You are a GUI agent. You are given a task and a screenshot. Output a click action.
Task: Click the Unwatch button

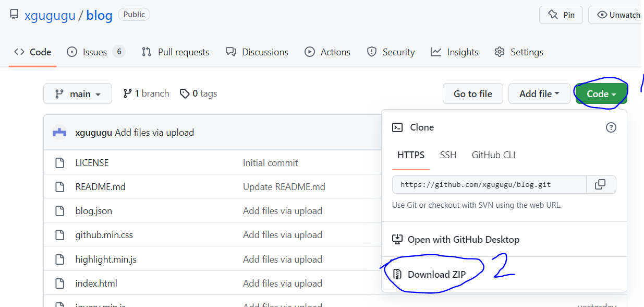click(616, 15)
